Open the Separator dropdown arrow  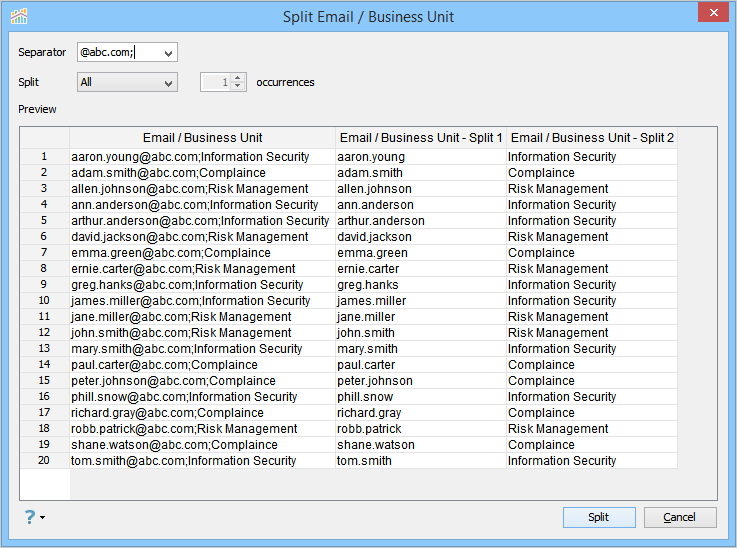[167, 52]
